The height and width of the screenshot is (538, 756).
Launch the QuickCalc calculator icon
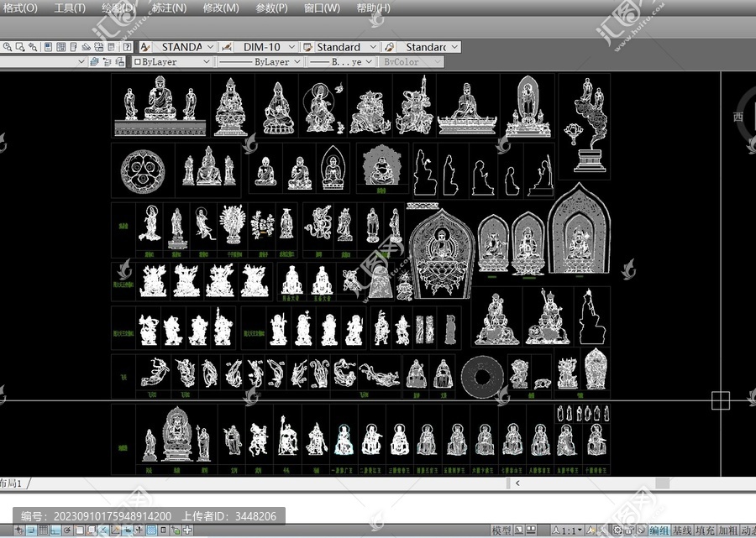coord(112,47)
